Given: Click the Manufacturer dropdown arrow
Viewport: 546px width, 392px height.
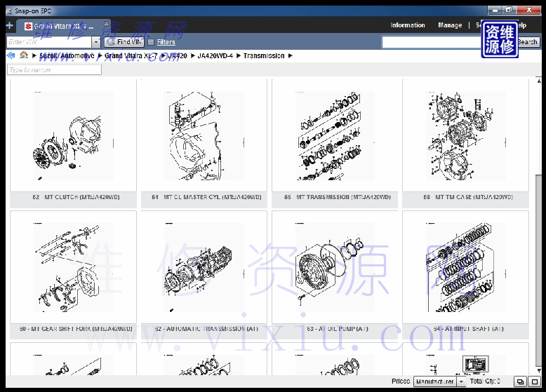Looking at the screenshot, I should coord(461,381).
